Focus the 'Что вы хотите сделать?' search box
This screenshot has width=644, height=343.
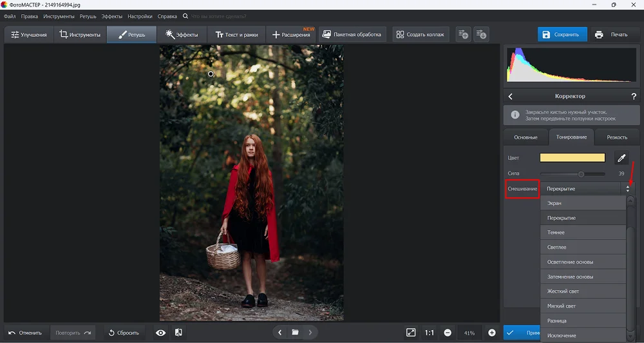click(218, 17)
